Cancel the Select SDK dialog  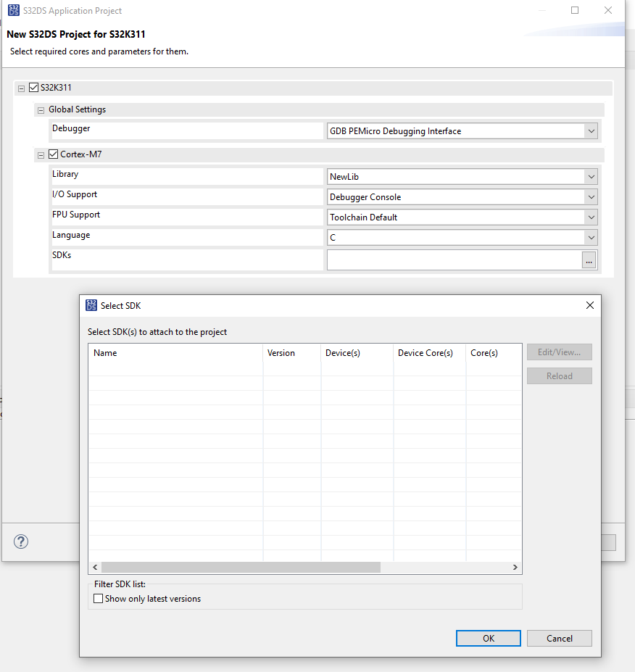tap(559, 638)
